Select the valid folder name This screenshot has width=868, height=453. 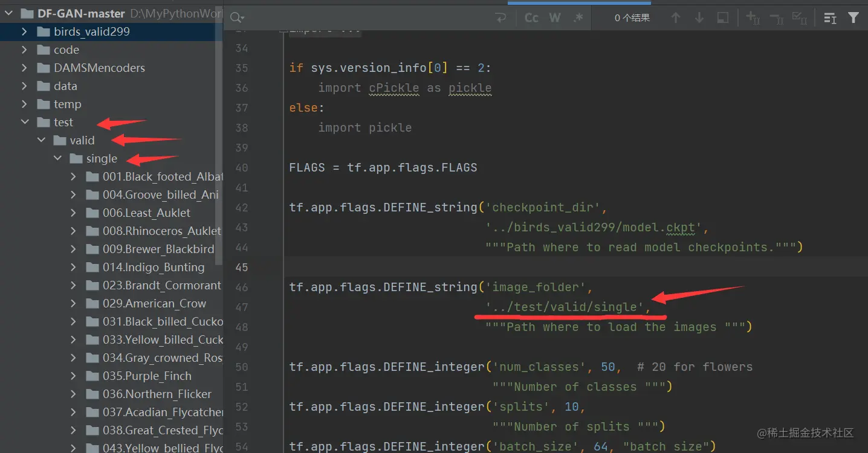(x=82, y=140)
